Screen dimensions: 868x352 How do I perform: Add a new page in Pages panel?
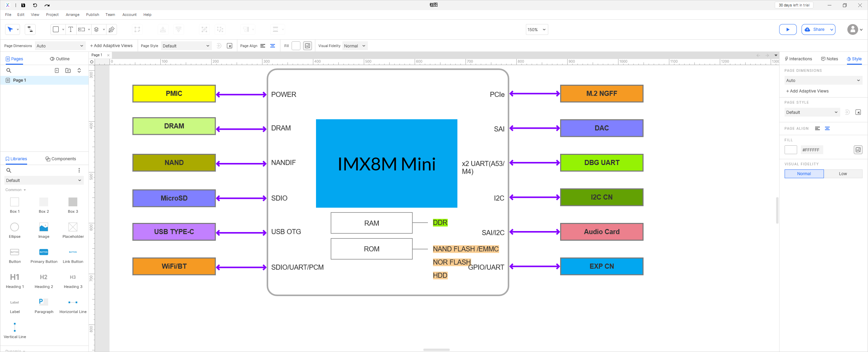(x=57, y=70)
